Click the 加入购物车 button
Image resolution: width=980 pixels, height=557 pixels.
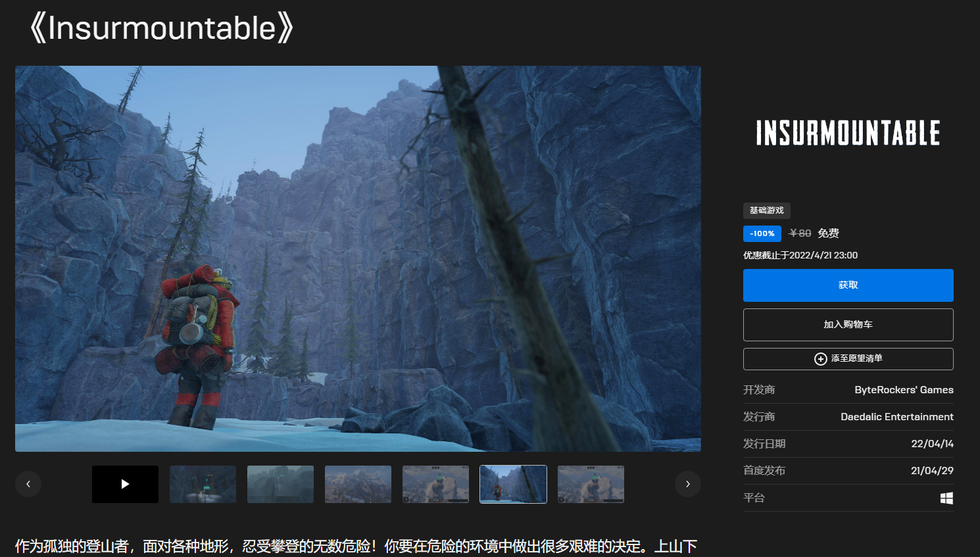tap(848, 325)
